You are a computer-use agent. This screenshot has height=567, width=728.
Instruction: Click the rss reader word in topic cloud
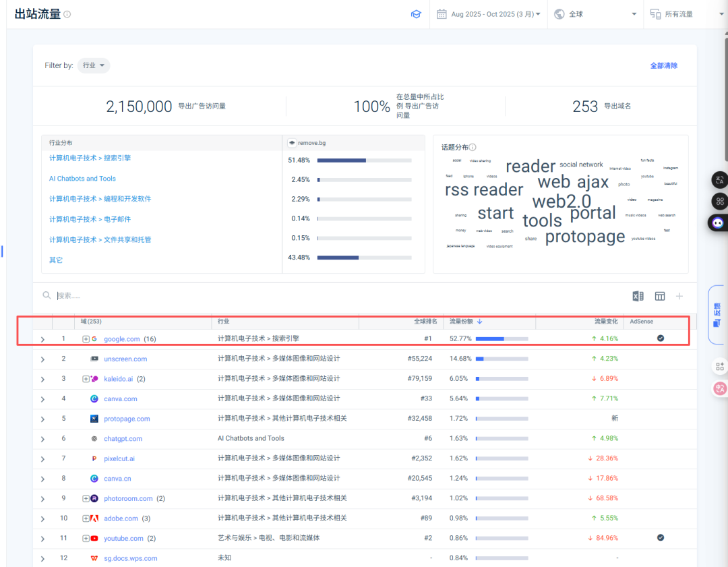[484, 189]
